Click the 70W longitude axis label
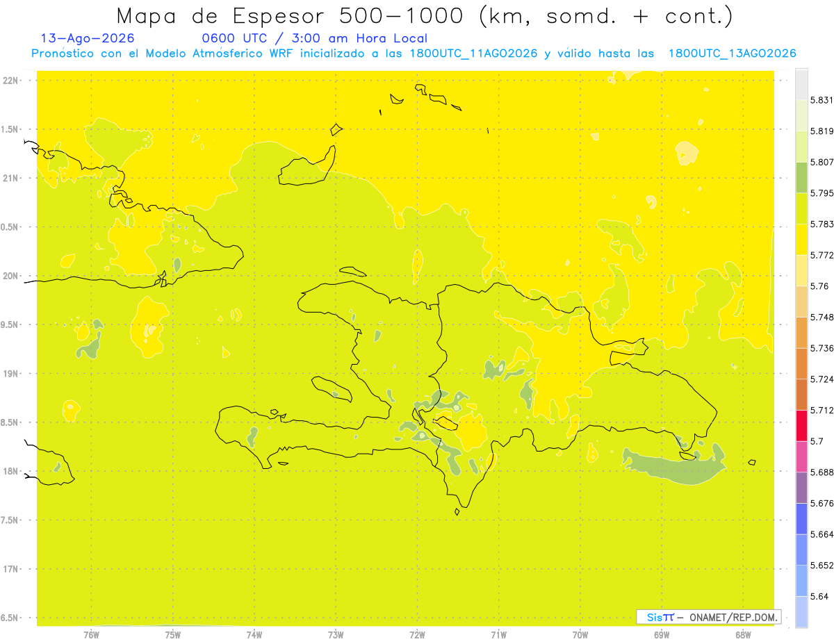834x644 pixels. coord(580,634)
